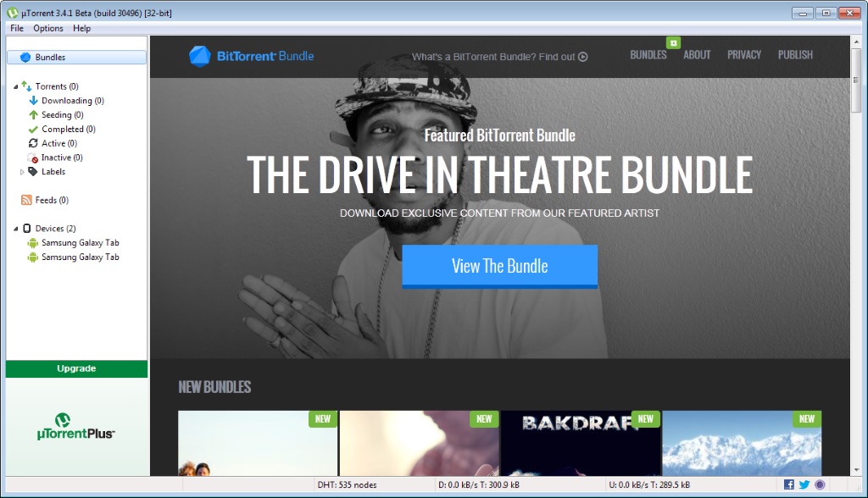This screenshot has width=868, height=498.
Task: Click upload speed status U: 0.0 kB/s
Action: pos(649,484)
